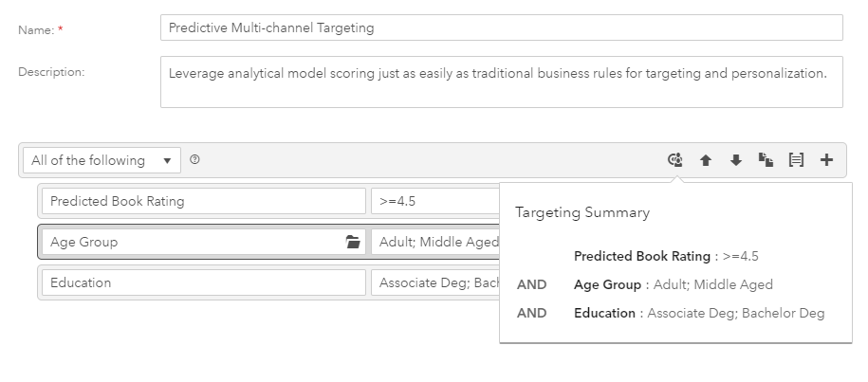Click the move up arrow icon
Image resolution: width=868 pixels, height=382 pixels.
[705, 160]
